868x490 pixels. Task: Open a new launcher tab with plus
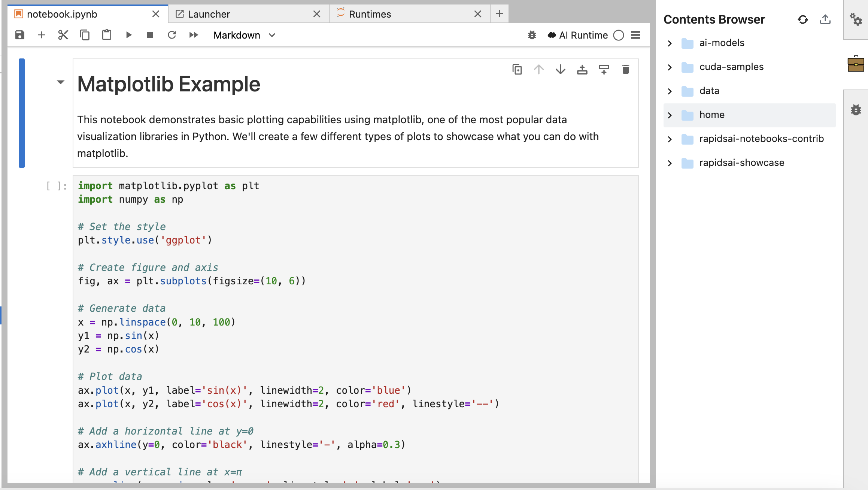click(x=500, y=14)
